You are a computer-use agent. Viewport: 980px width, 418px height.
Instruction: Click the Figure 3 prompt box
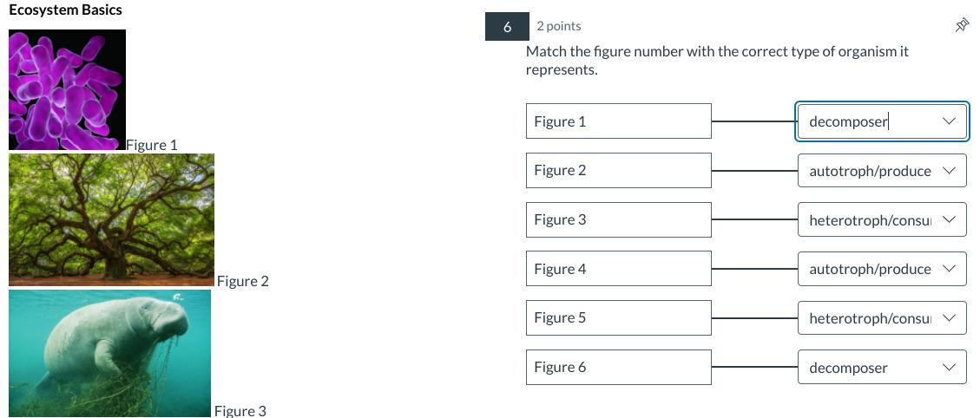pos(618,219)
